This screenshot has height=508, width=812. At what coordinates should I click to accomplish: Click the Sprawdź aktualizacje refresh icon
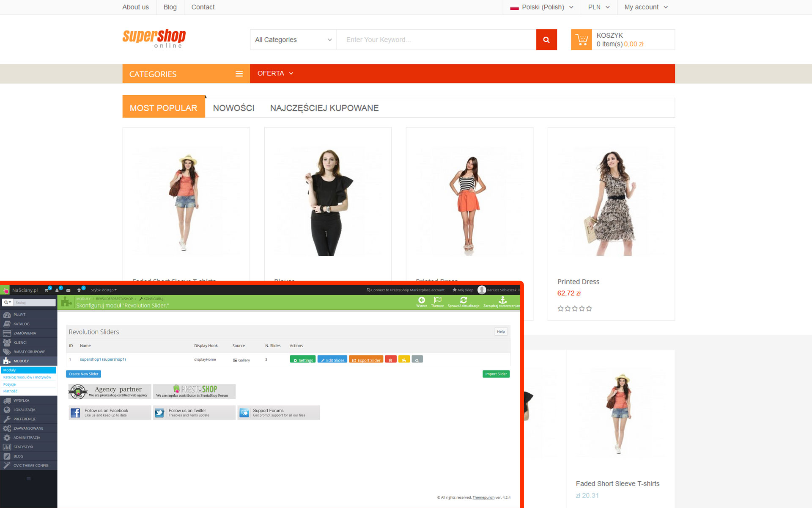pyautogui.click(x=464, y=300)
